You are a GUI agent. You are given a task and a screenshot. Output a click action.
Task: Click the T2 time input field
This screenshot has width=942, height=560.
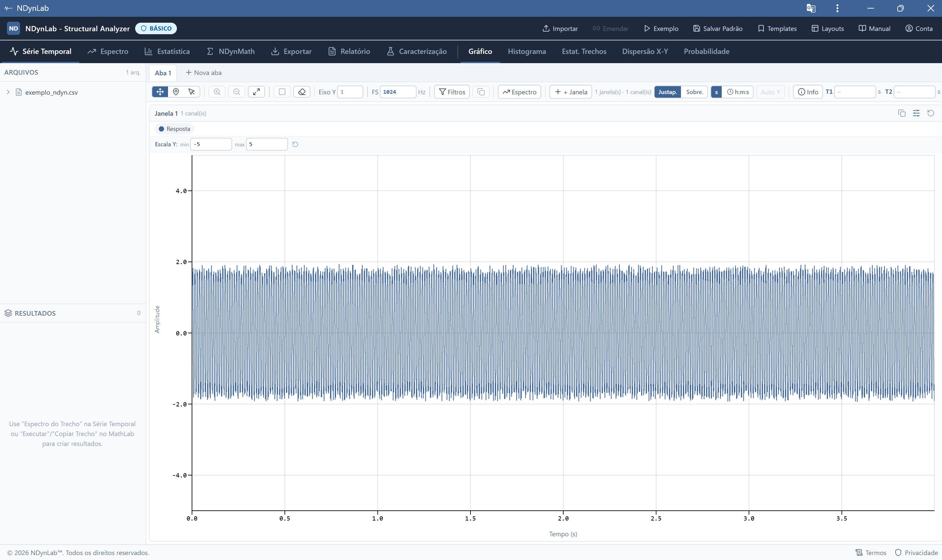pyautogui.click(x=914, y=92)
